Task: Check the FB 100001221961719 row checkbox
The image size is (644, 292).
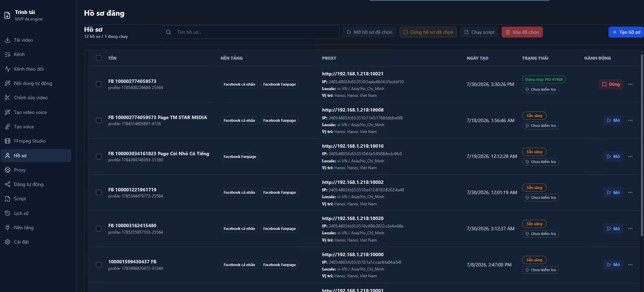Action: (x=99, y=192)
